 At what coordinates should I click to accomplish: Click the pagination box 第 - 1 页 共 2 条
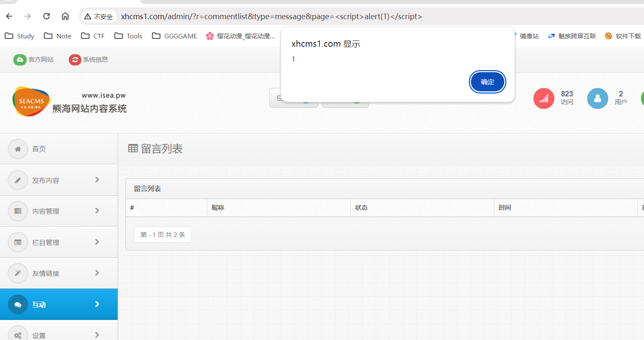163,234
